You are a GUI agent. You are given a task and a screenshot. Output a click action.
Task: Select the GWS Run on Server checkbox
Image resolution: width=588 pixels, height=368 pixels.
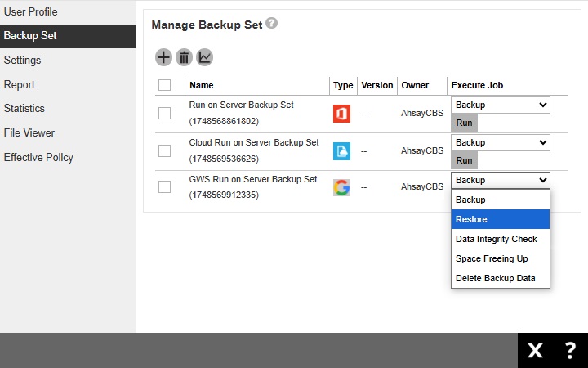click(164, 187)
